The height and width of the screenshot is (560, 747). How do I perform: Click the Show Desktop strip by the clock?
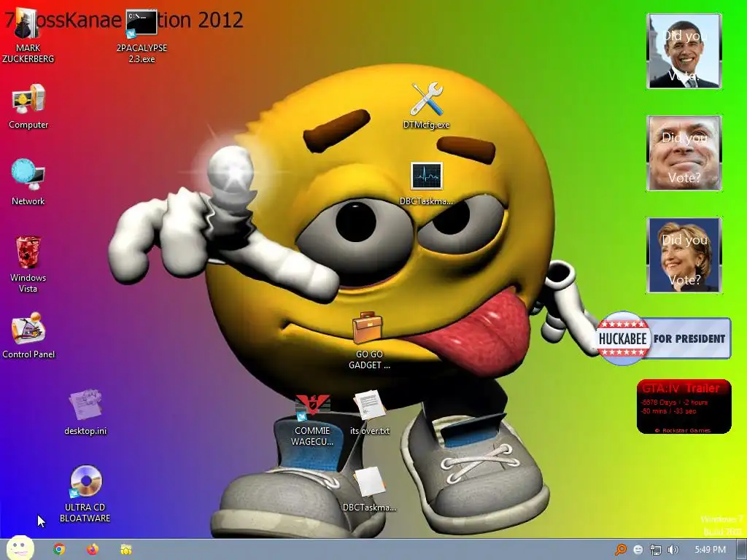coord(741,550)
